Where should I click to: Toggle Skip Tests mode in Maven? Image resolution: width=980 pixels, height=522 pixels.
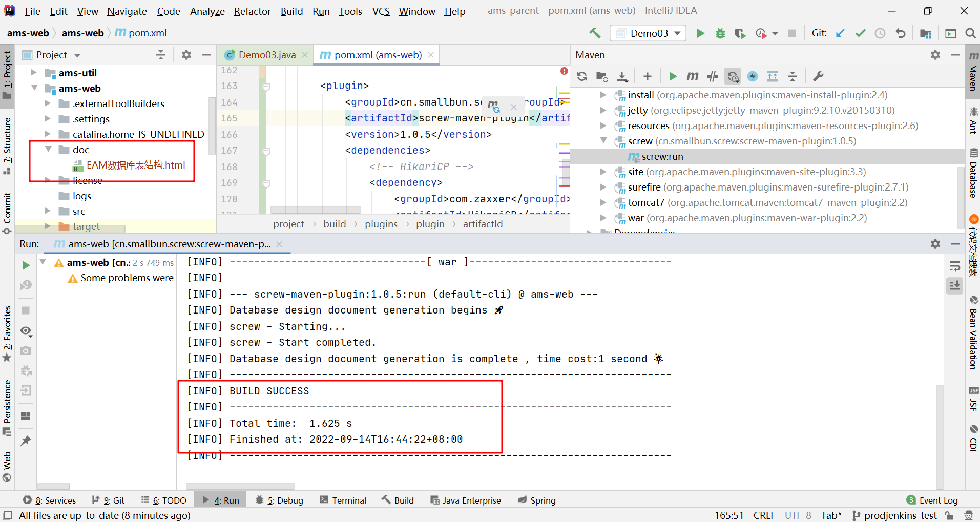click(x=753, y=76)
